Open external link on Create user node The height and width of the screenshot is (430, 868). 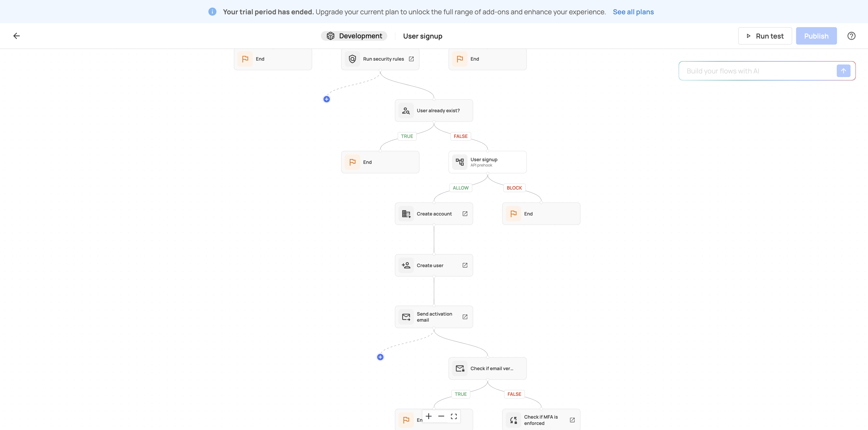[465, 265]
